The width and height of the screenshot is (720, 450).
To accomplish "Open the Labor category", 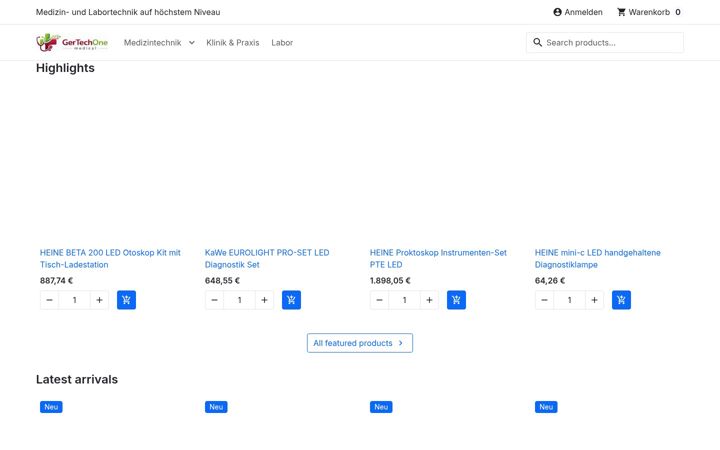I will (x=282, y=43).
